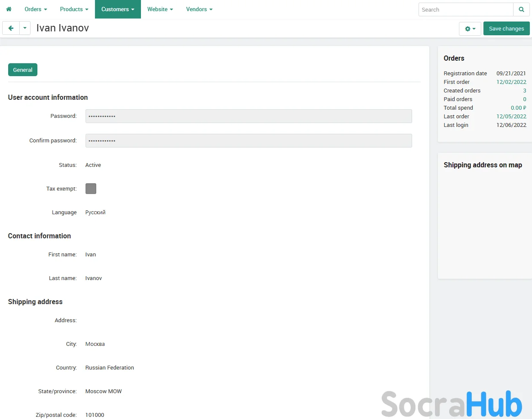Go to the home dashboard icon
The height and width of the screenshot is (419, 532).
(x=9, y=9)
